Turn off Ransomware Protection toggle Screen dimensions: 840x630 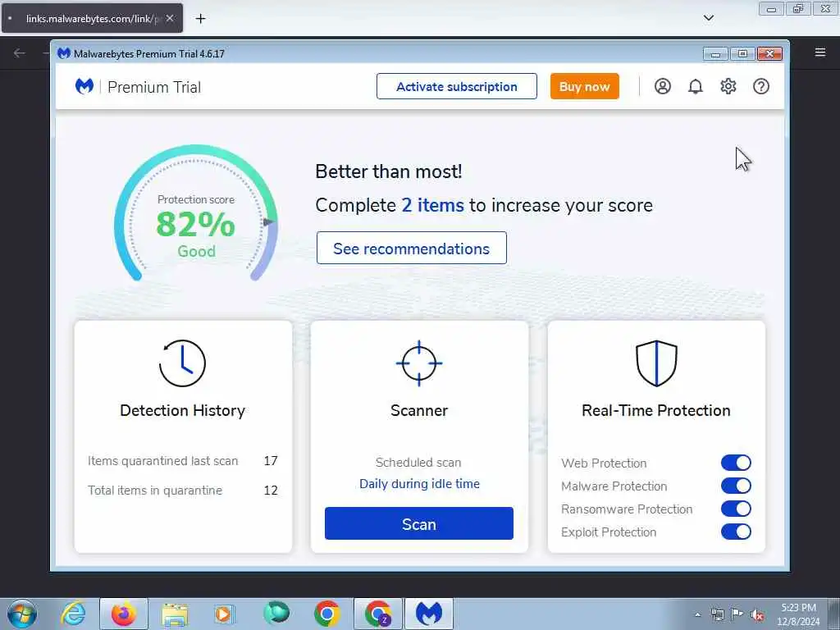click(736, 509)
